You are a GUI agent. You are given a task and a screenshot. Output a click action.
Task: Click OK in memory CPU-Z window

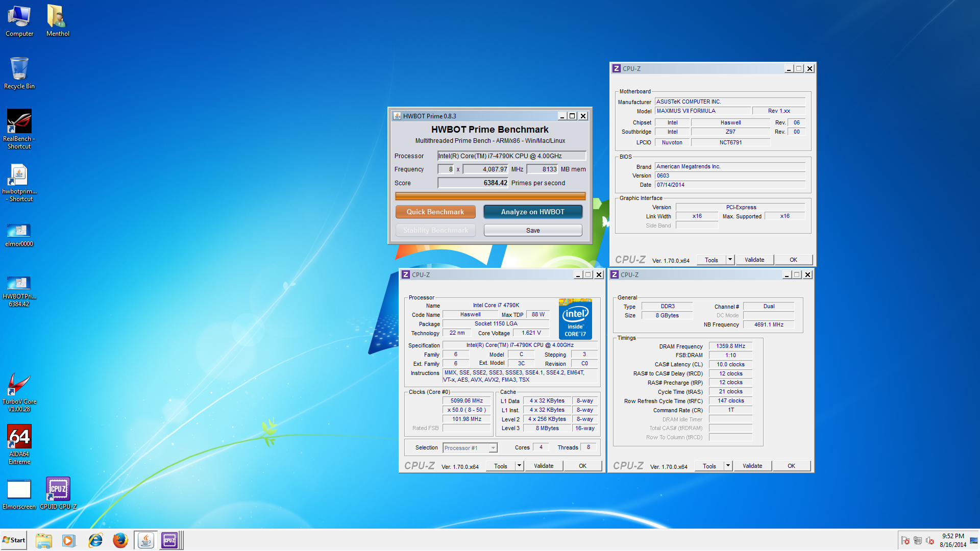(x=791, y=466)
